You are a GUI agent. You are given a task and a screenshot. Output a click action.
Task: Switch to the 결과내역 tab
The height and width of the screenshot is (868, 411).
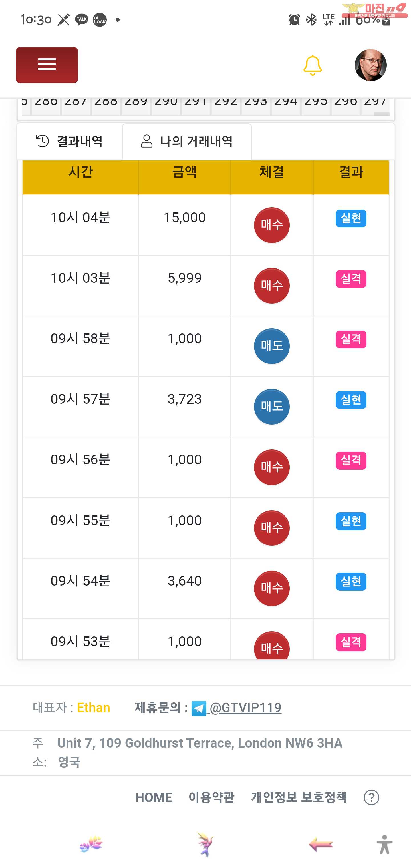tap(69, 141)
